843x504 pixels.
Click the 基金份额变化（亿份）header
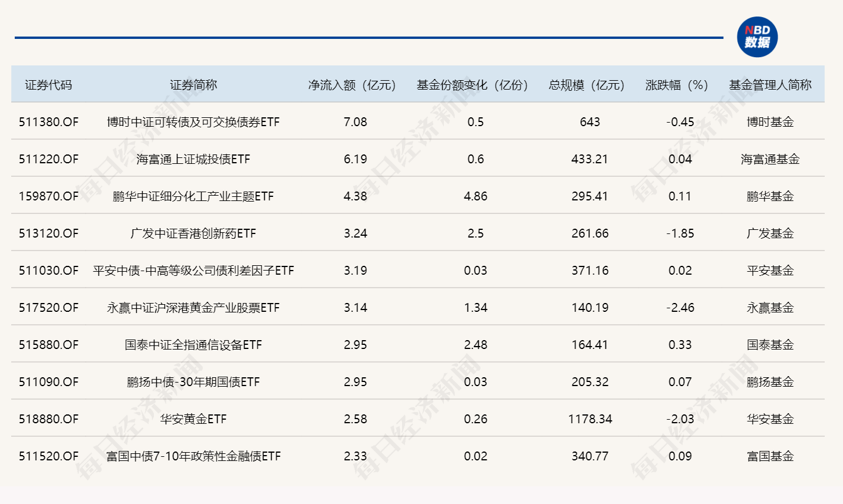473,84
